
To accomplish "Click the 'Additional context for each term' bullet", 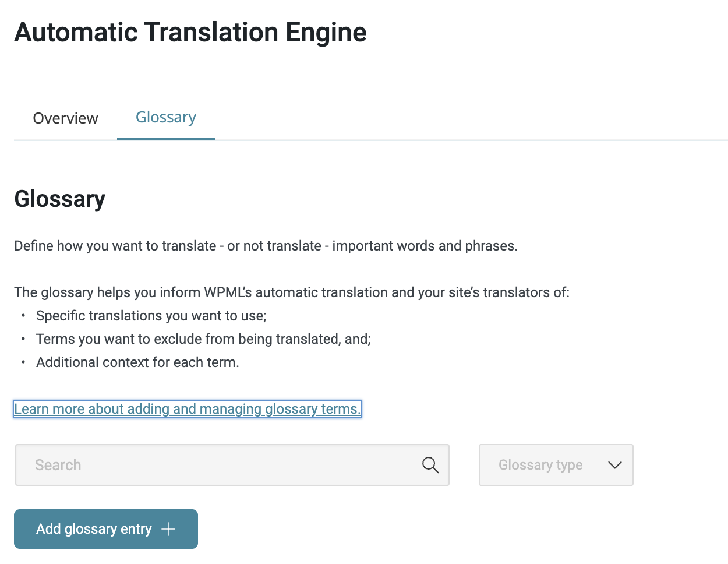I will (137, 362).
